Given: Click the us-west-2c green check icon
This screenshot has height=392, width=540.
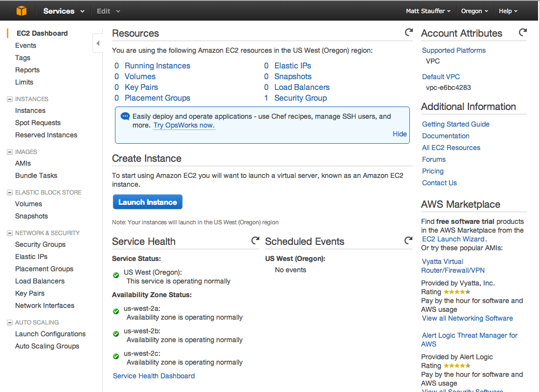Looking at the screenshot, I should pos(116,356).
